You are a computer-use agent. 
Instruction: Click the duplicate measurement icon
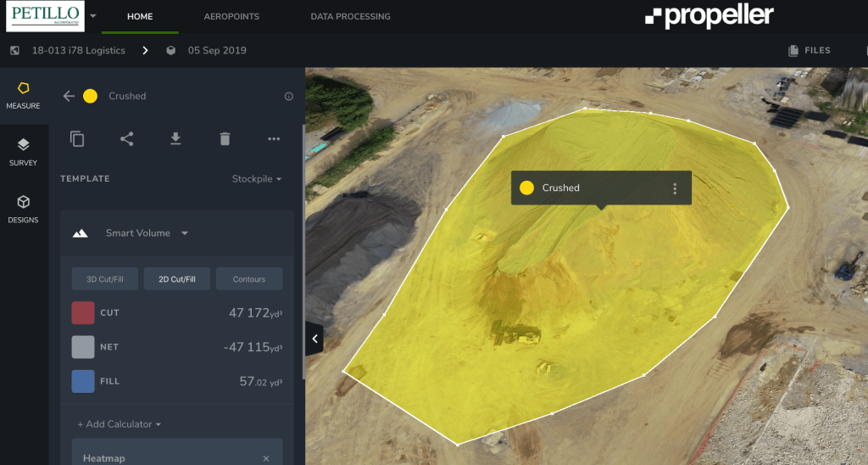pos(77,139)
